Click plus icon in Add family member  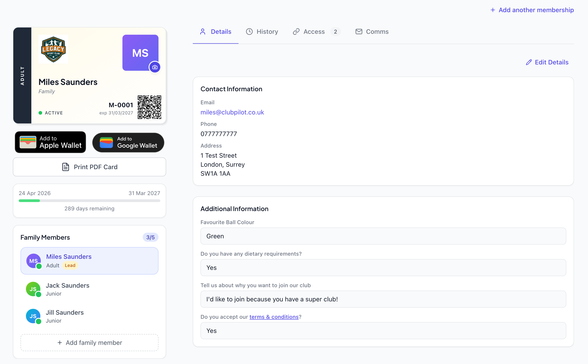(x=60, y=343)
